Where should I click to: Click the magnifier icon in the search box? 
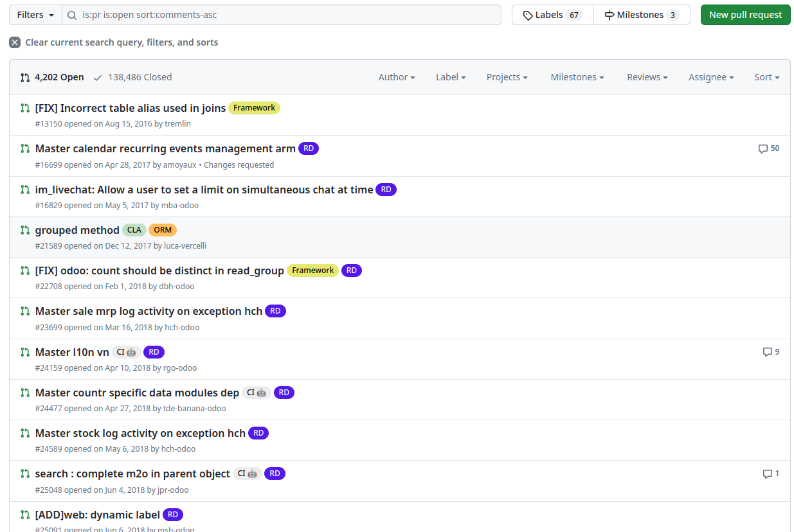tap(73, 15)
